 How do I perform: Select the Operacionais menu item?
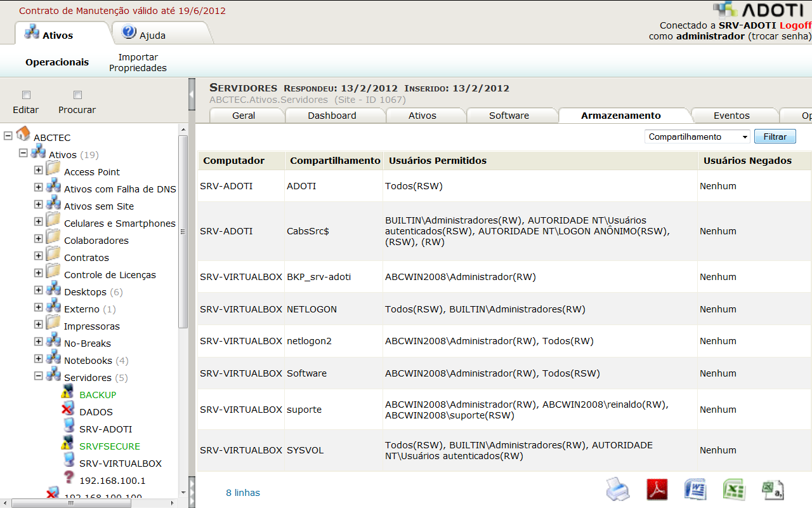click(x=57, y=62)
